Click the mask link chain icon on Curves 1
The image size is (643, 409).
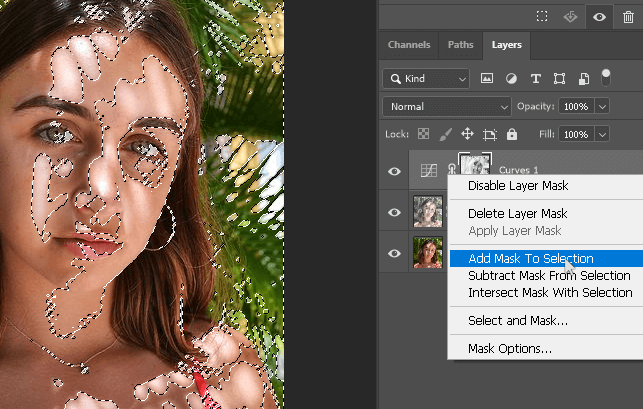tap(451, 169)
